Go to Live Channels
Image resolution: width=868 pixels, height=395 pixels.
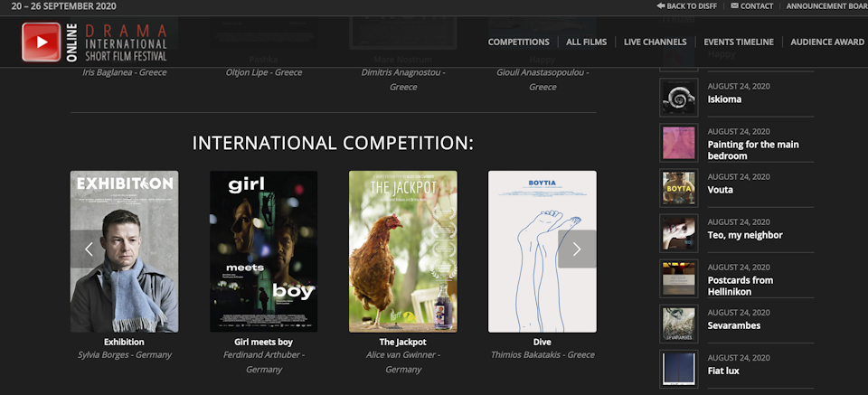coord(655,42)
